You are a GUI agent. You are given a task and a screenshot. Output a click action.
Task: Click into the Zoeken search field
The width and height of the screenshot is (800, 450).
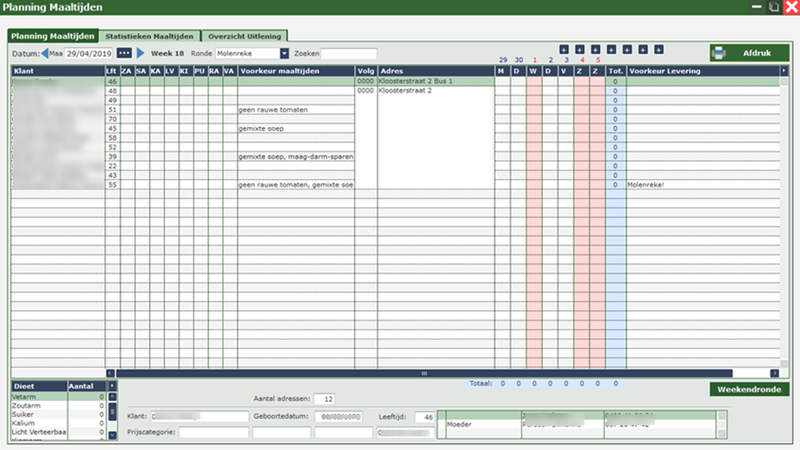tap(349, 54)
